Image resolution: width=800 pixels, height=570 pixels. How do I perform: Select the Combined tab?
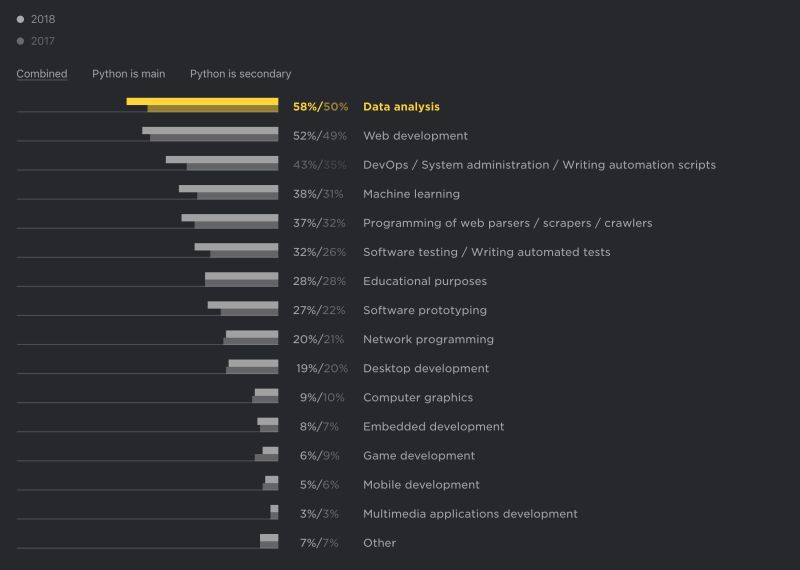42,74
